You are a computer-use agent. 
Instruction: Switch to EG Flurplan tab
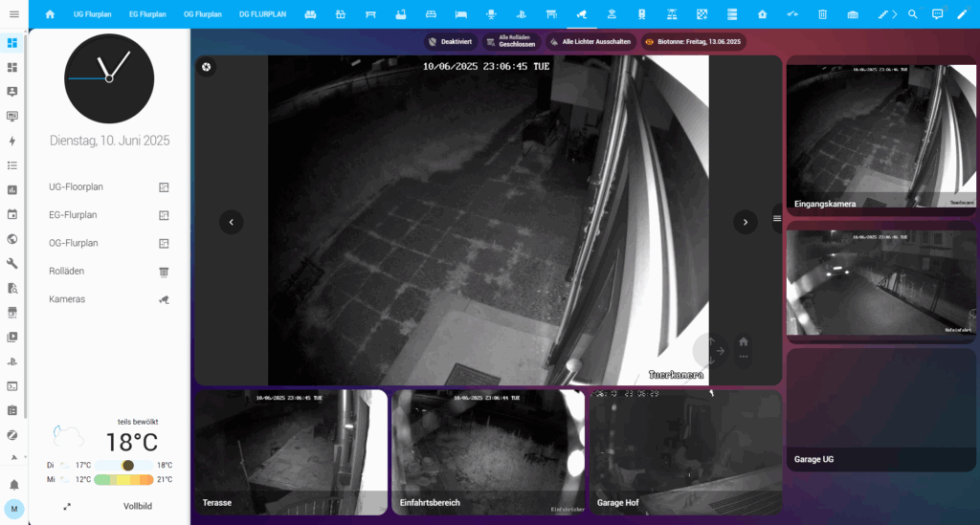pos(147,14)
